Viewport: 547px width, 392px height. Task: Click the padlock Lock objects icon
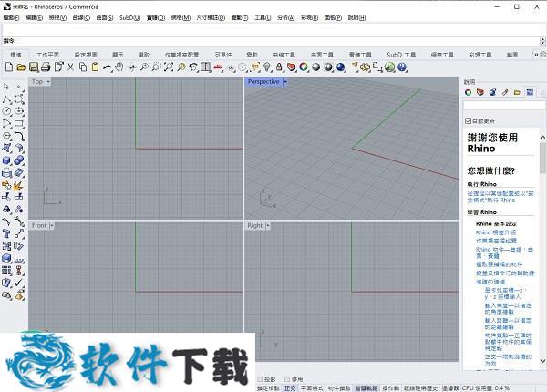(279, 67)
